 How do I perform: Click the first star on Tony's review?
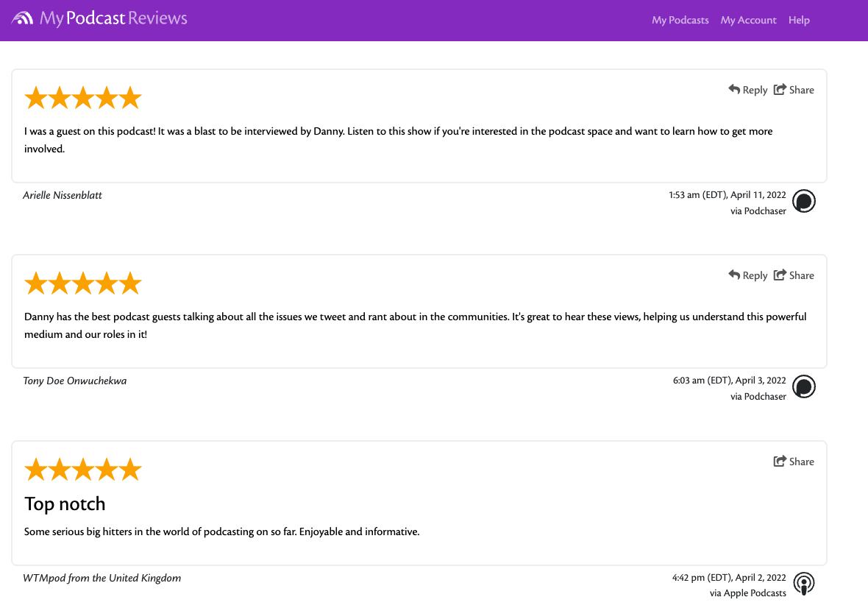36,282
